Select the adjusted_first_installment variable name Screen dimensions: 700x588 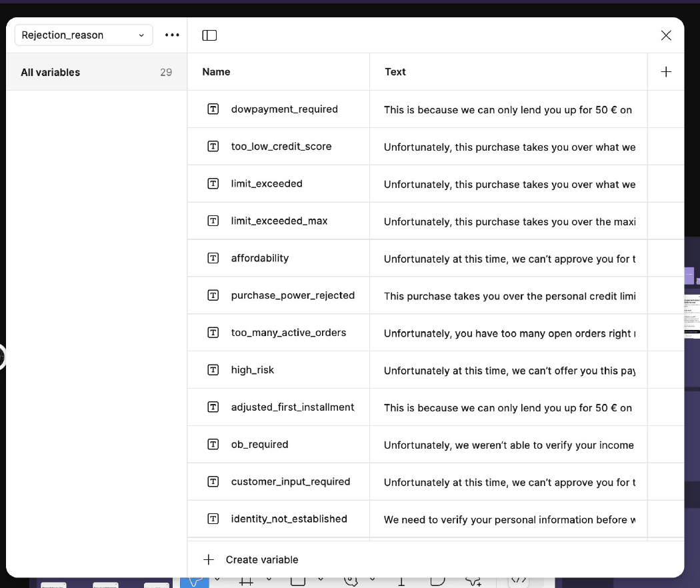[x=293, y=407]
